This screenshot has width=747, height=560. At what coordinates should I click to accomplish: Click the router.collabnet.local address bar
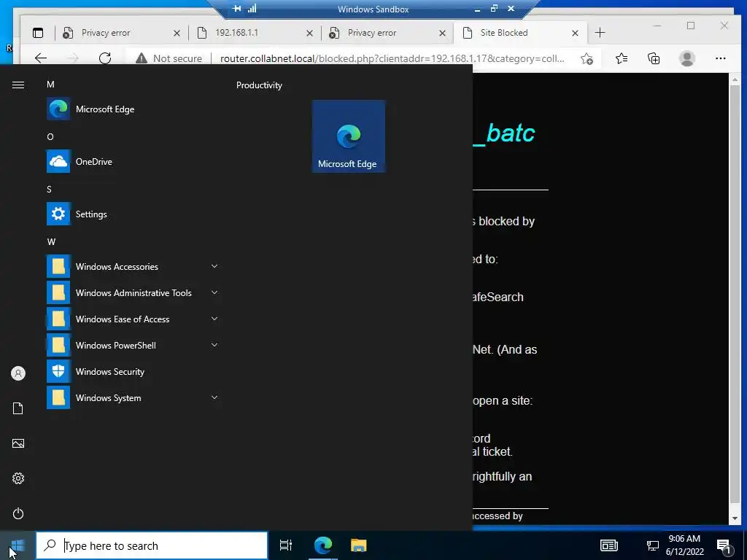(392, 58)
